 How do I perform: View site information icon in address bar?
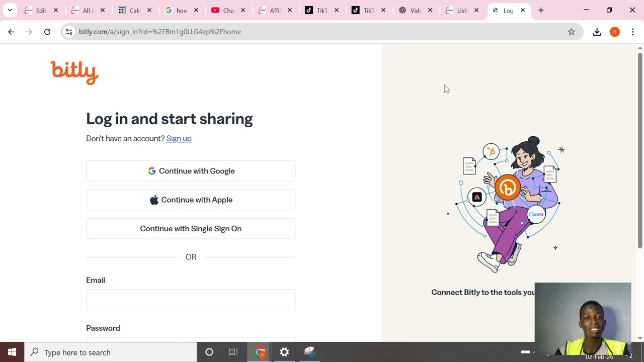(69, 32)
